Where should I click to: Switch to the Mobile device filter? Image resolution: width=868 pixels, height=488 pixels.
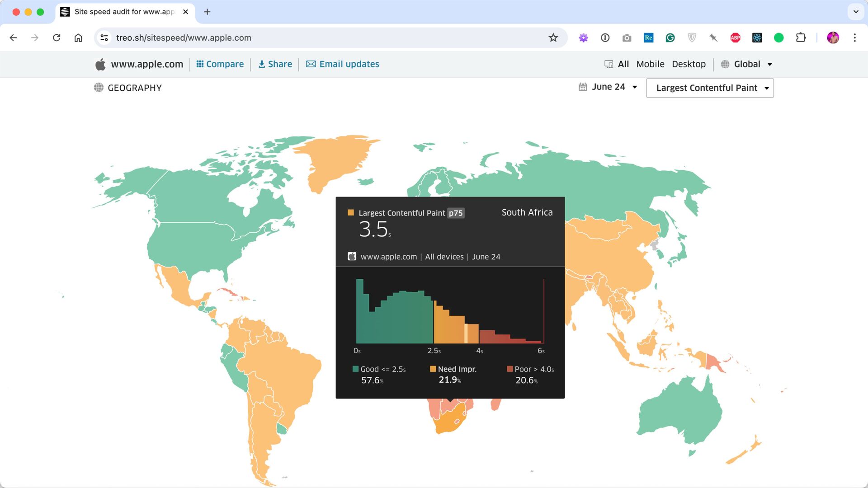[x=650, y=64]
